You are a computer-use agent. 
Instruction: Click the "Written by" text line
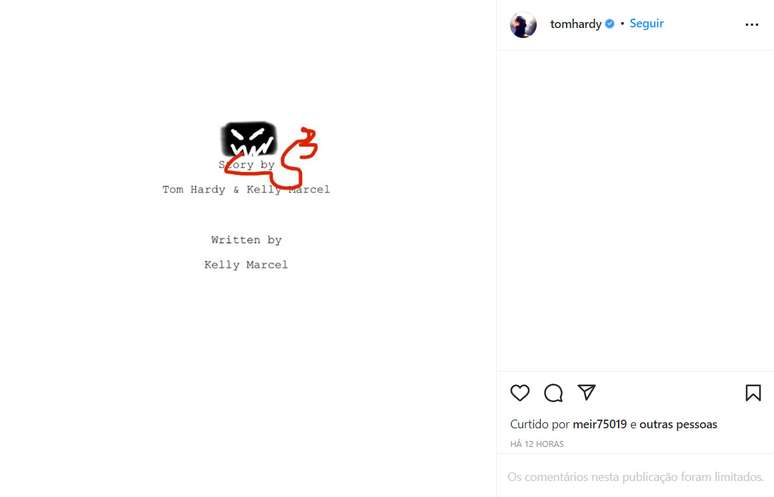tap(246, 240)
